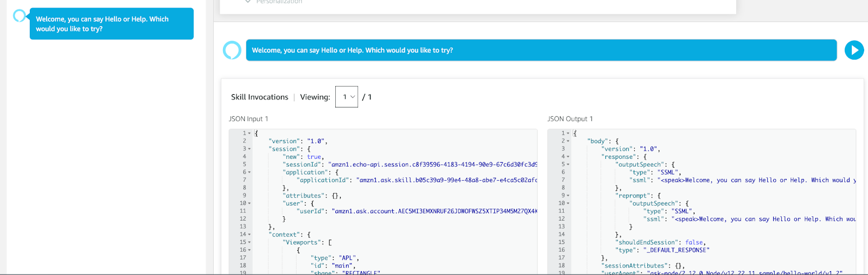Click the Alexa ring icon in the left chat panel

[20, 16]
